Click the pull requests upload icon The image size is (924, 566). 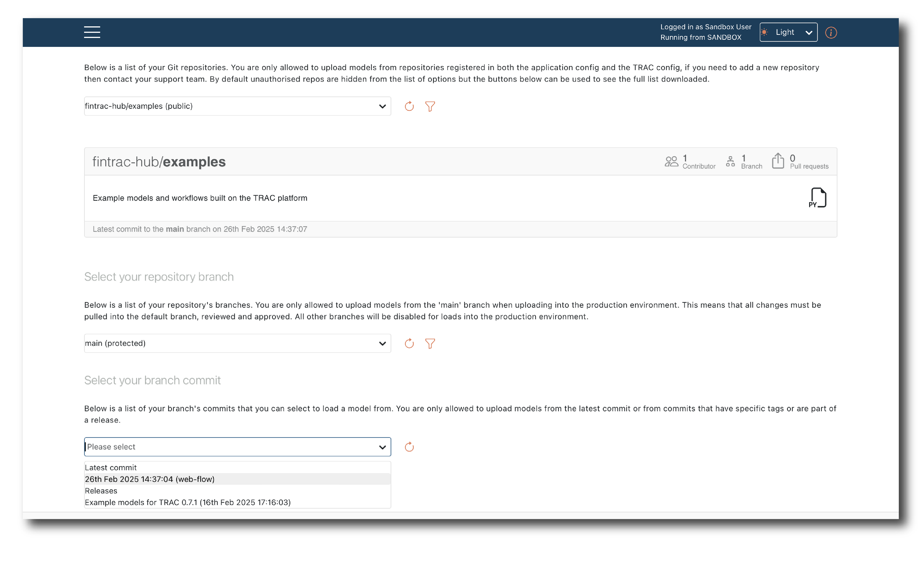778,161
